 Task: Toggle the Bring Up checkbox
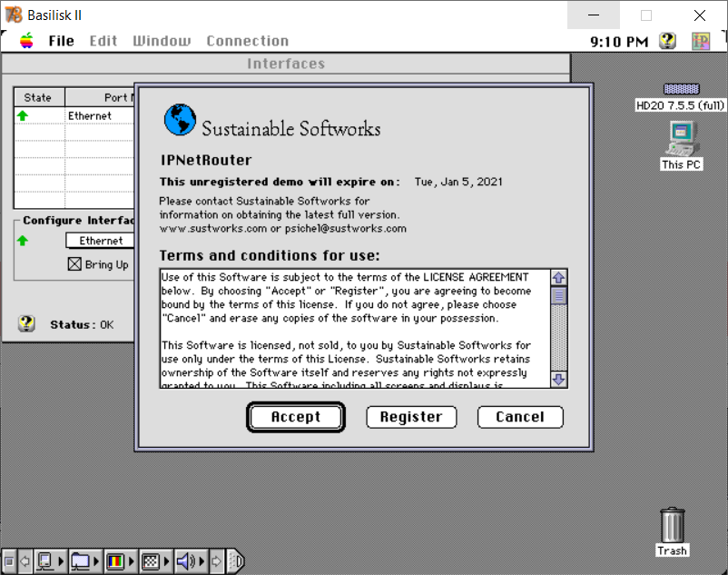tap(74, 264)
